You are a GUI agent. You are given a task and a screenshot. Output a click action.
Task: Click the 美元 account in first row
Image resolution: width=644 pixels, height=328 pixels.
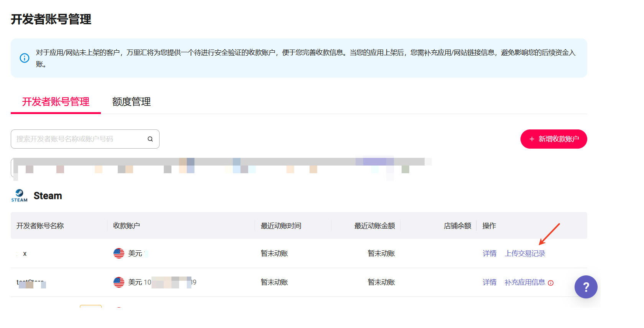click(x=135, y=253)
